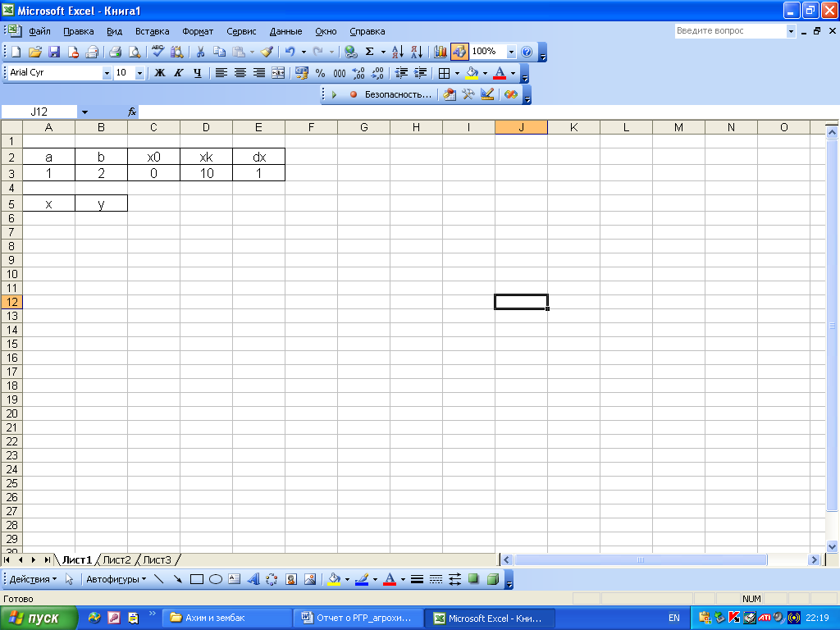Align cell text left
840x630 pixels.
click(x=221, y=73)
